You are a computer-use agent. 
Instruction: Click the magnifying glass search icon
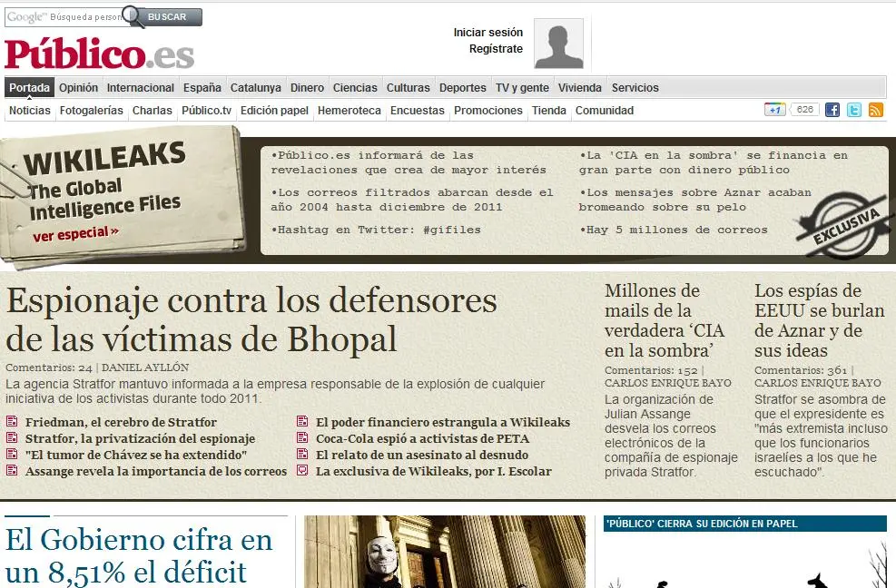click(x=133, y=16)
